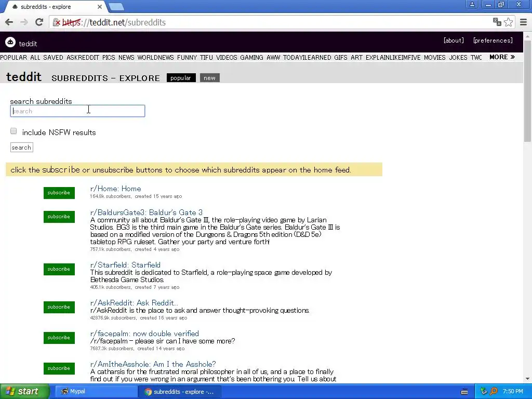
Task: Open the Windows start button
Action: point(24,391)
